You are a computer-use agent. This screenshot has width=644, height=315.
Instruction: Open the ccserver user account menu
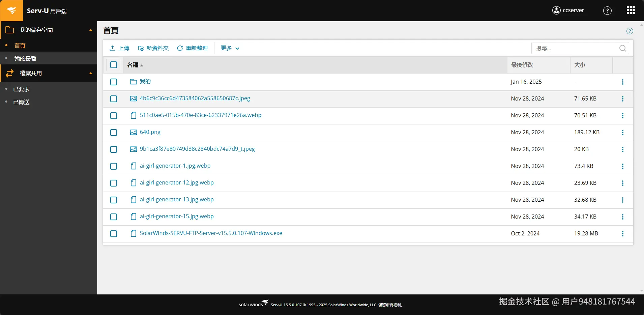[568, 10]
